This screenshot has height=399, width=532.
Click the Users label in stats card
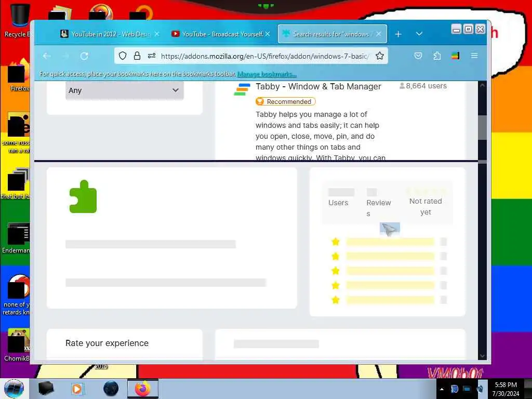pos(338,203)
